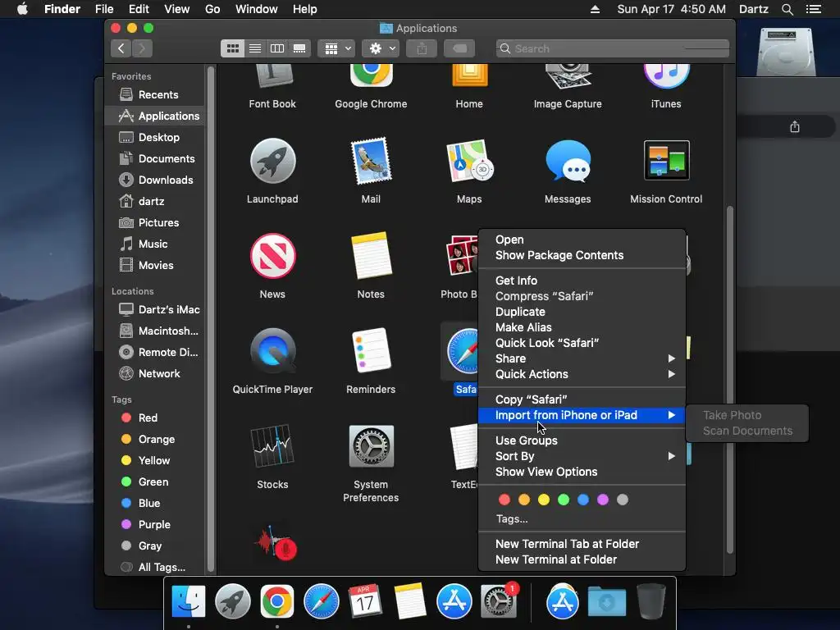The width and height of the screenshot is (840, 630).
Task: Select the Stocks app icon
Action: (x=272, y=445)
